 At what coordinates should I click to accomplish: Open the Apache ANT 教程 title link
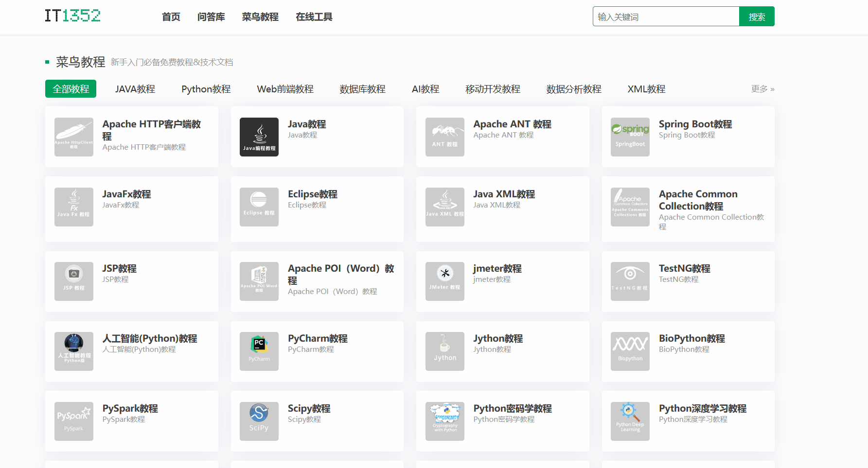click(x=513, y=124)
